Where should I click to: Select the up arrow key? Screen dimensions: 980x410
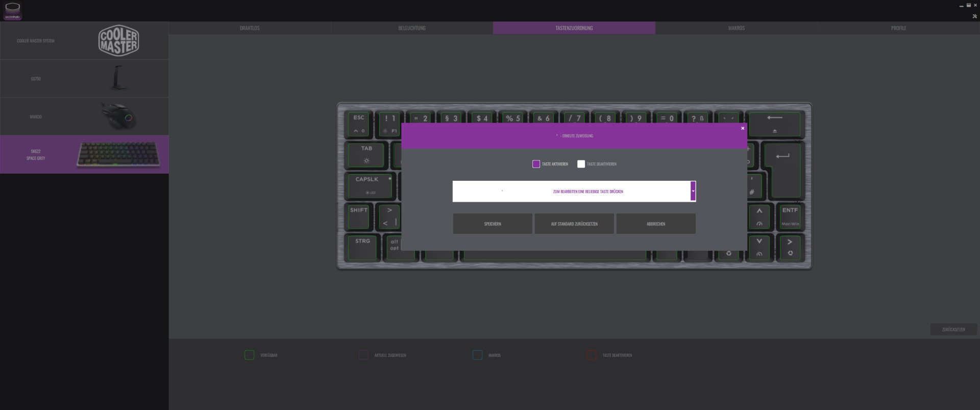tap(759, 216)
